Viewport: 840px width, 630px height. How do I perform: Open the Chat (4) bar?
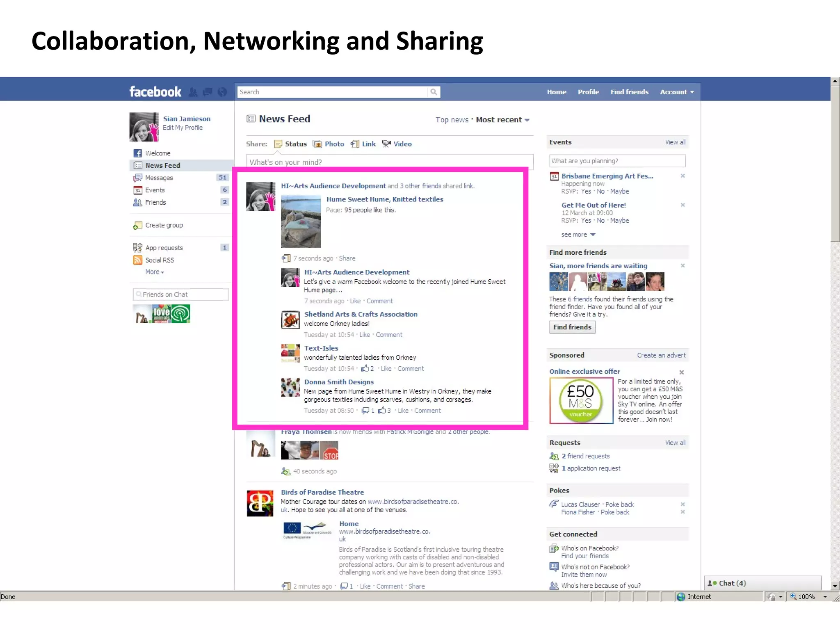click(x=763, y=583)
